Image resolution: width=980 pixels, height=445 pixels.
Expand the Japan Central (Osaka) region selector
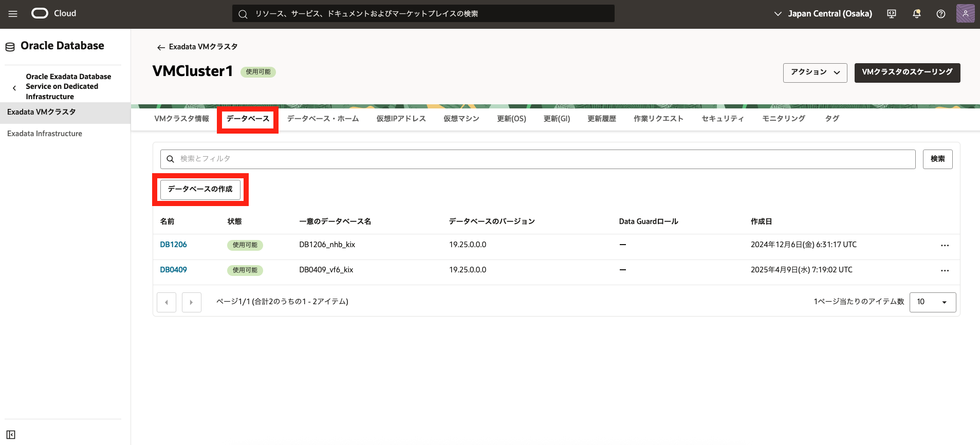(x=823, y=14)
